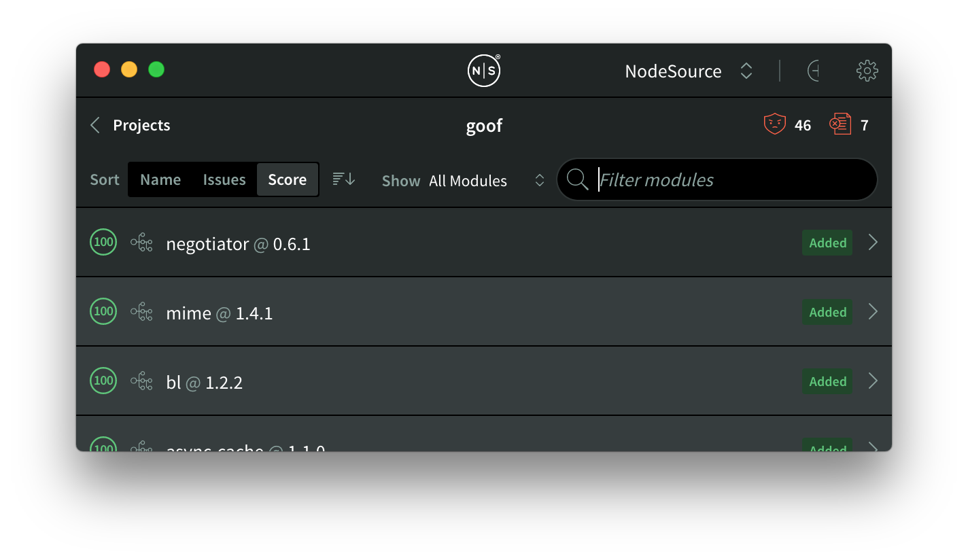Screen dimensions: 968x560
Task: Click the 100 score badge for negotiator
Action: 103,242
